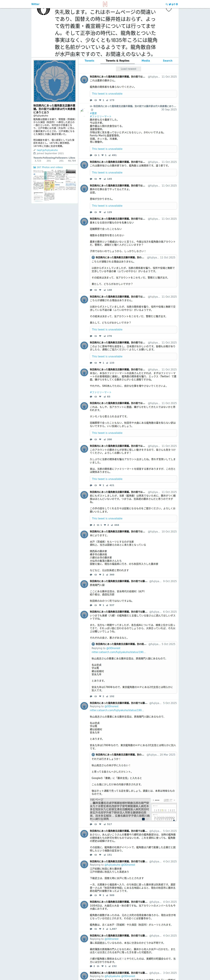Viewport: 210px width, 980px height.
Task: Click the Likes count 48,784 in the profile
Action: tap(72, 161)
